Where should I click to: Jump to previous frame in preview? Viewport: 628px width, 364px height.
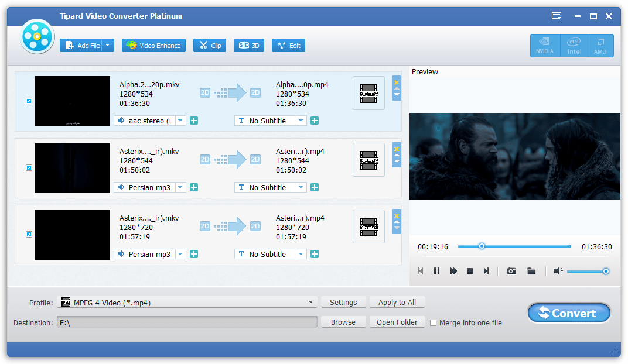(x=421, y=271)
